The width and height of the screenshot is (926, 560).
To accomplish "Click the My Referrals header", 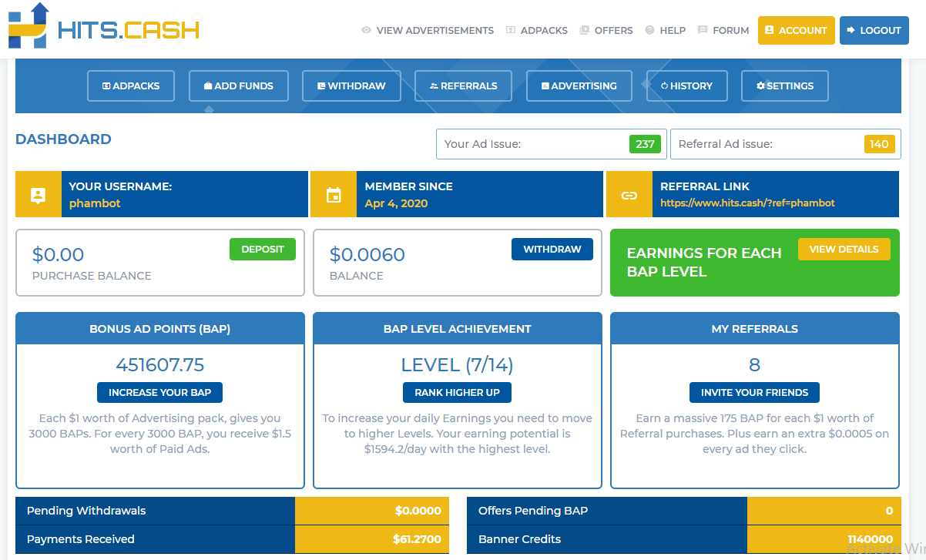I will pos(755,329).
